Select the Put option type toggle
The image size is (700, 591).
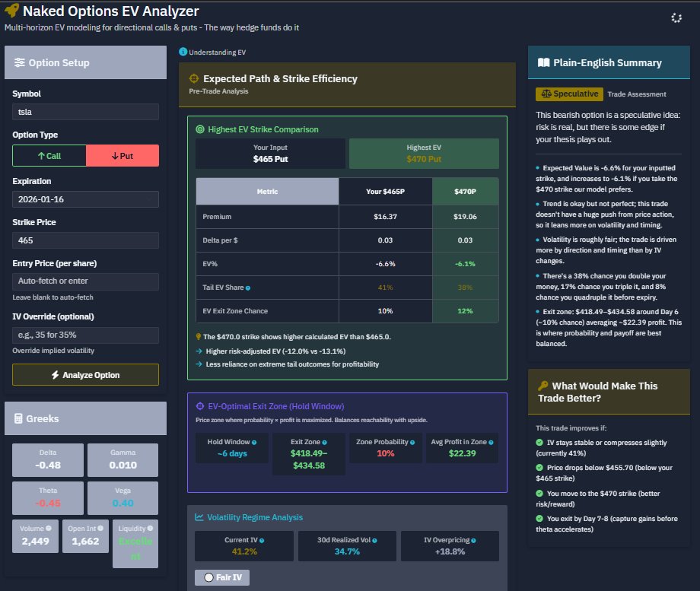pos(122,155)
